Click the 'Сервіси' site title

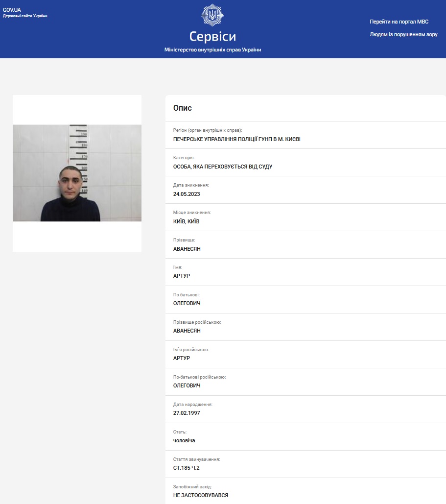pos(212,37)
